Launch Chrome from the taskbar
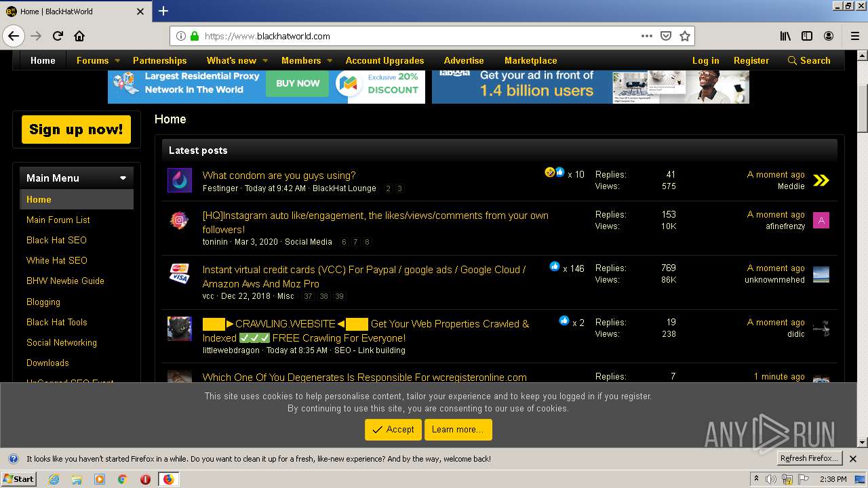Image resolution: width=868 pixels, height=488 pixels. point(122,479)
